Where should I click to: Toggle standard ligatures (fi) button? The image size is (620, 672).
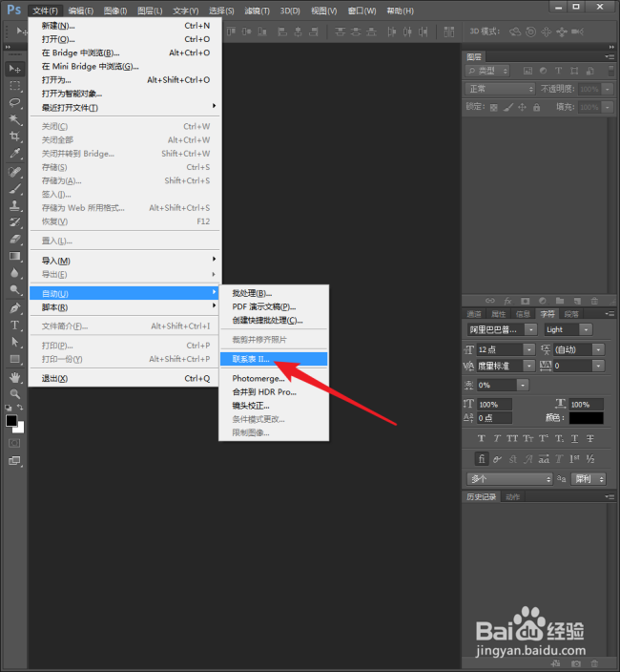pos(482,459)
